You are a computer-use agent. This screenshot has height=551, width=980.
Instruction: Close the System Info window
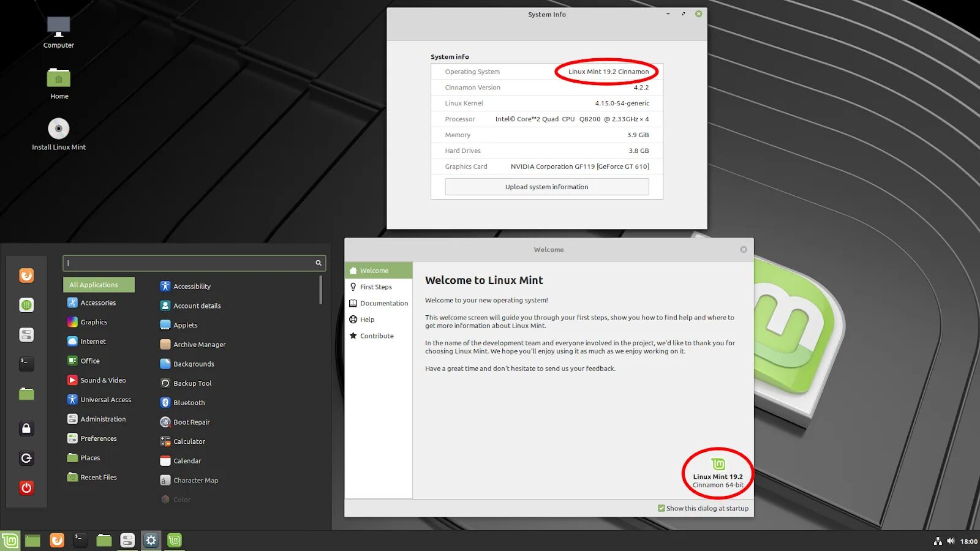click(x=698, y=14)
